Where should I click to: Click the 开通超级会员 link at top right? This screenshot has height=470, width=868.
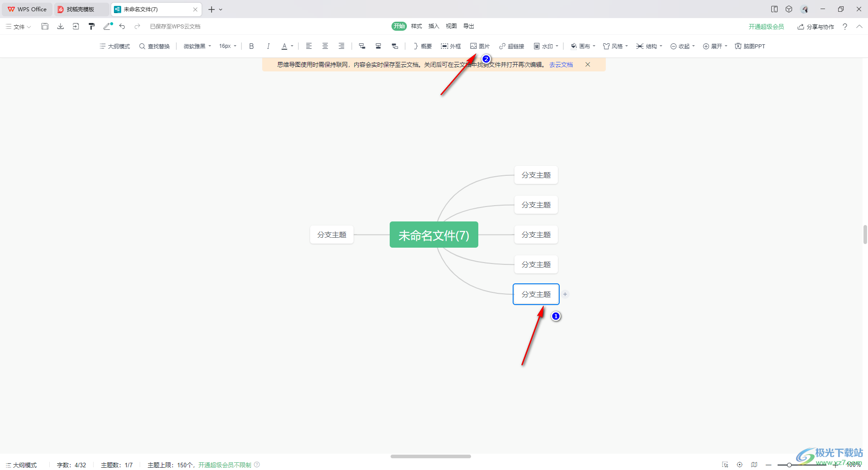(766, 27)
